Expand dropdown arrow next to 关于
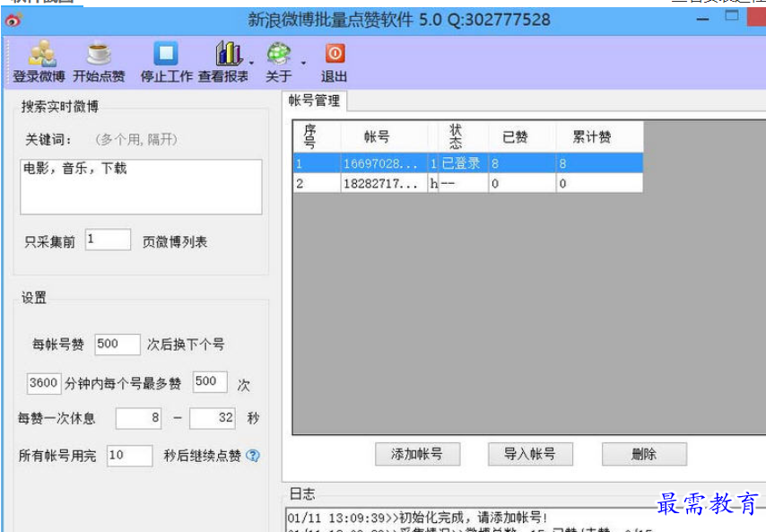 tap(303, 63)
